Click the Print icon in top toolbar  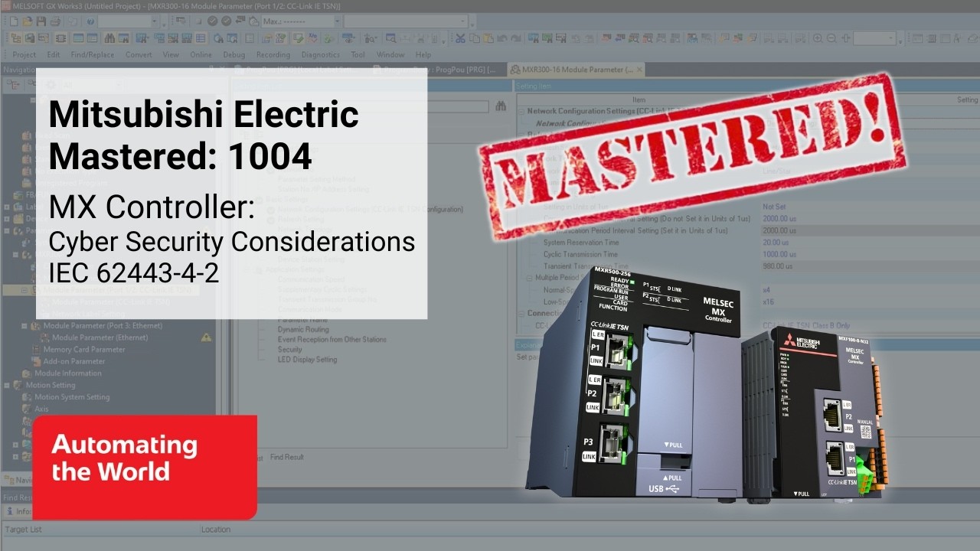click(55, 21)
